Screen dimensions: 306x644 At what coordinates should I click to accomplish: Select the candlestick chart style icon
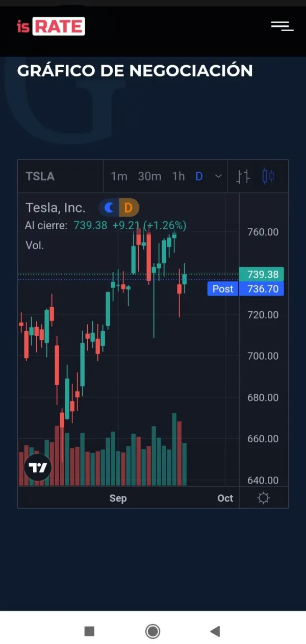268,177
